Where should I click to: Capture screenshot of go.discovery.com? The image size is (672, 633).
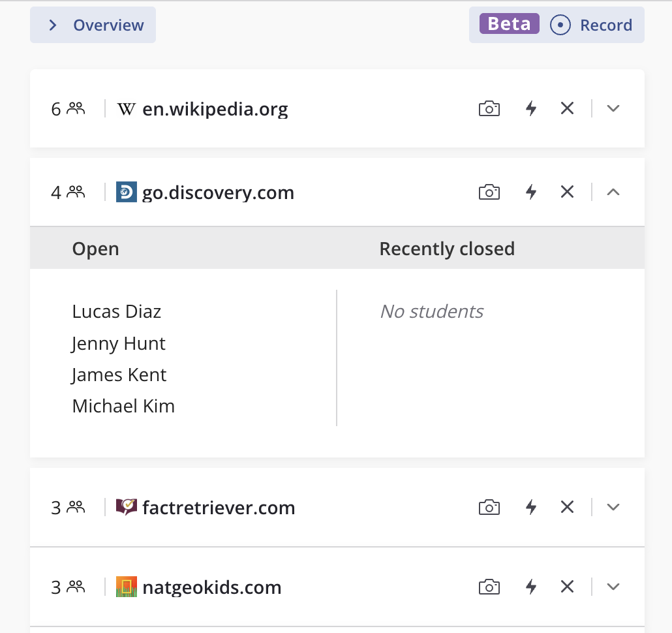pos(489,192)
